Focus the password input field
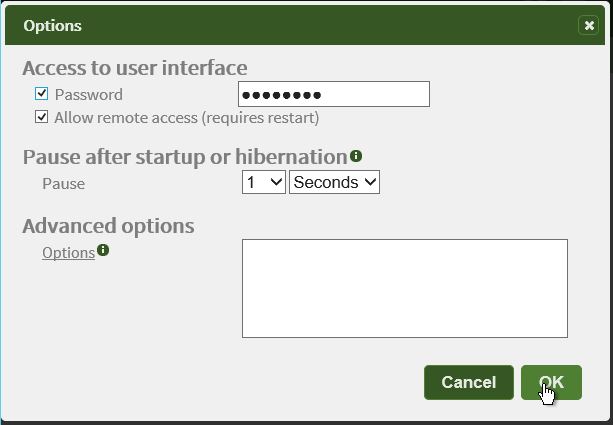Screen dimensions: 613x425 tap(334, 94)
